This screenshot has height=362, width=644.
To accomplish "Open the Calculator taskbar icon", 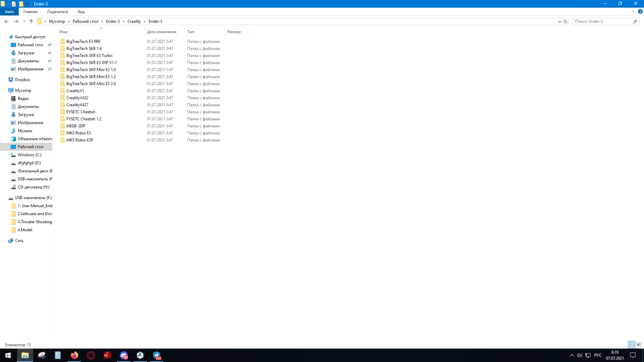I will coord(58,355).
